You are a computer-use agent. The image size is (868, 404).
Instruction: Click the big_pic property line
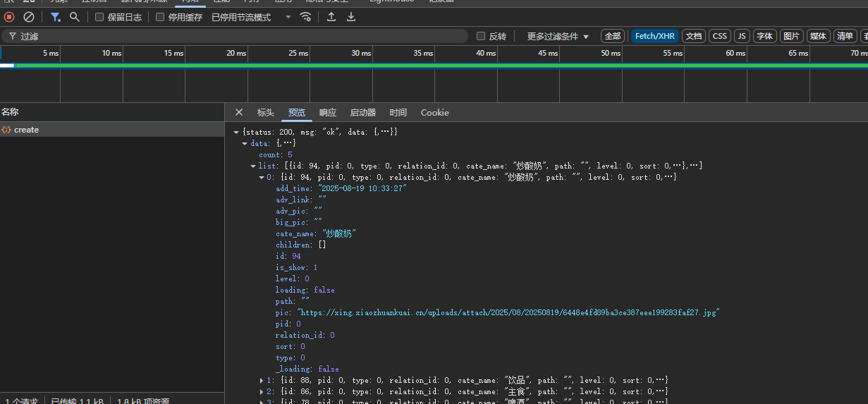(x=299, y=222)
